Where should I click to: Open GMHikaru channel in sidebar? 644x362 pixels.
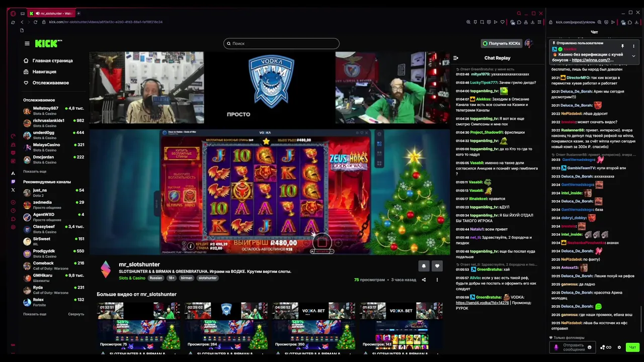(x=53, y=278)
